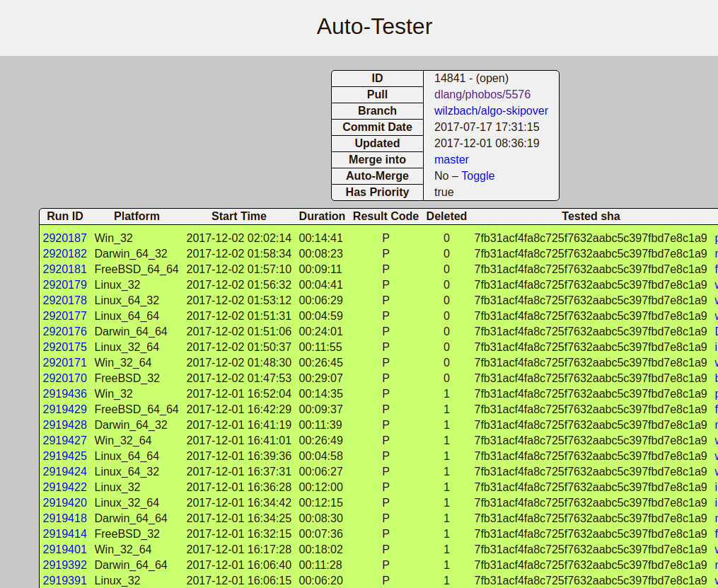This screenshot has width=718, height=588.
Task: Click duration 00:29:07 for run 2920170
Action: point(320,379)
